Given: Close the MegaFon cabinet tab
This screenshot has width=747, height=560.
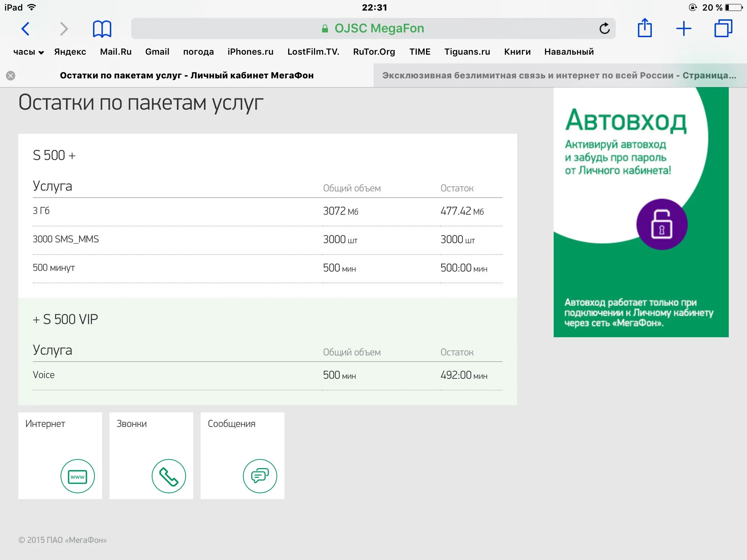Looking at the screenshot, I should [11, 75].
